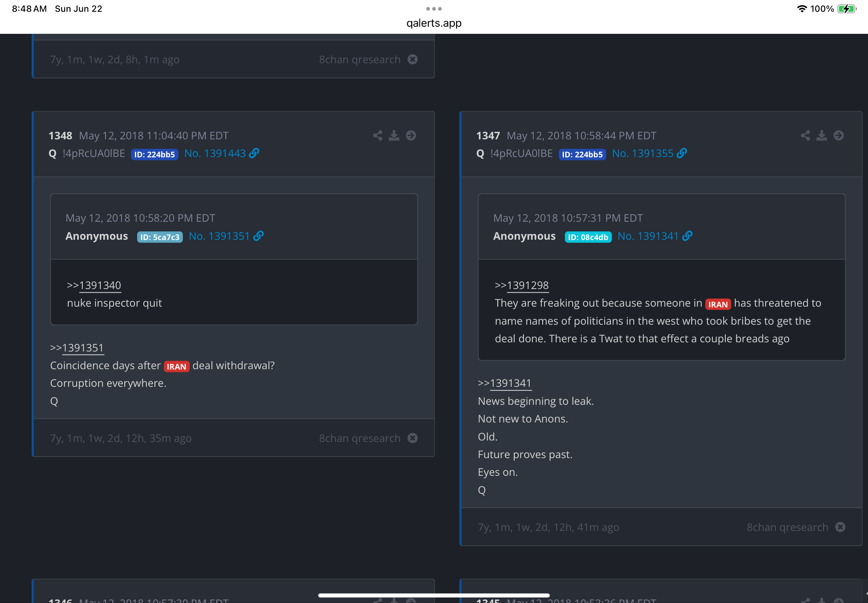Click IRAN tag in post 1347 quote
This screenshot has height=603, width=868.
pos(718,304)
